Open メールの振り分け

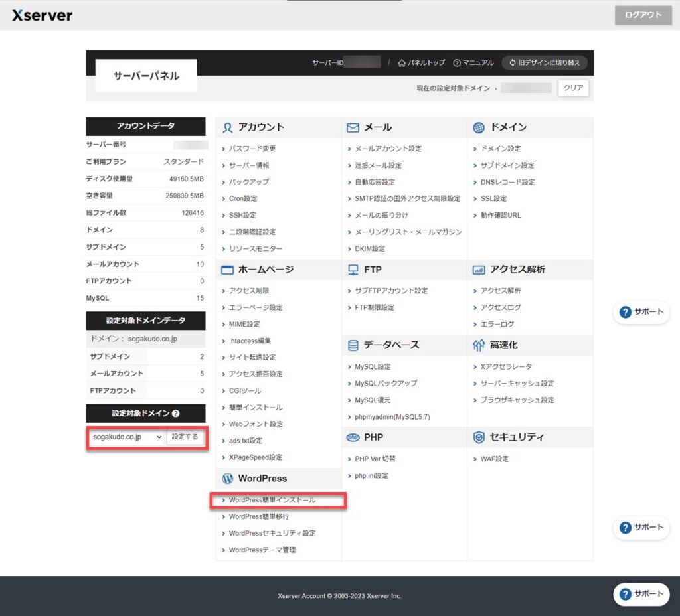381,216
